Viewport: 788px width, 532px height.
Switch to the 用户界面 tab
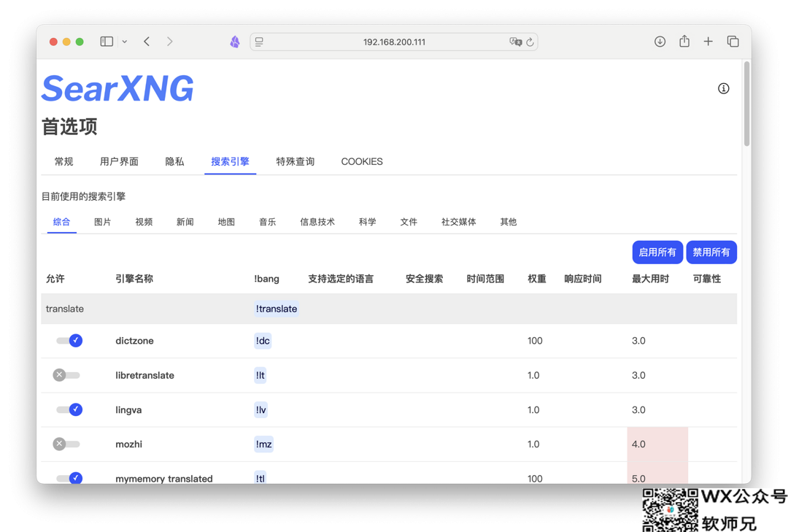tap(119, 161)
